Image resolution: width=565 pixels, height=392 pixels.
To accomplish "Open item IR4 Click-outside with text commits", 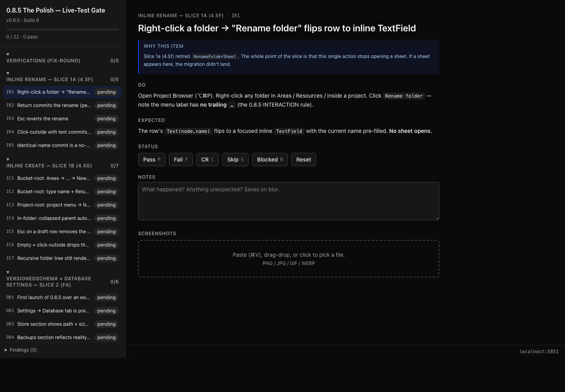I will (62, 132).
